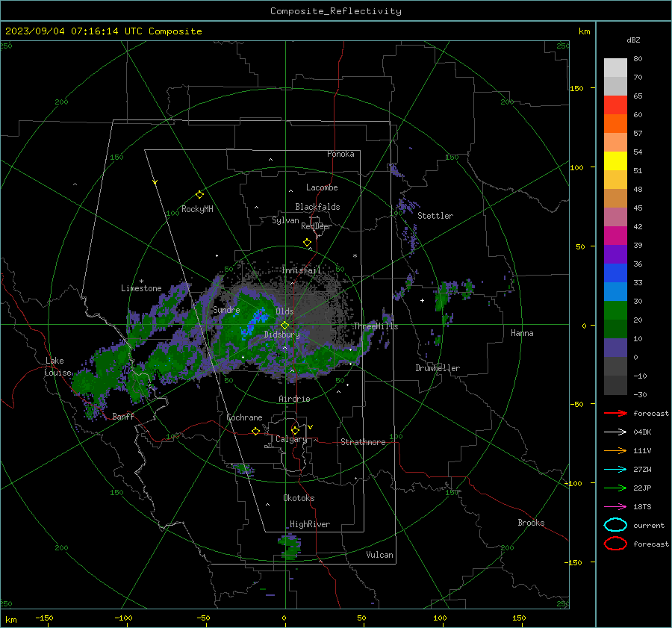The image size is (672, 628).
Task: Select the indigo 10 dBZ color swatch
Action: coord(615,348)
